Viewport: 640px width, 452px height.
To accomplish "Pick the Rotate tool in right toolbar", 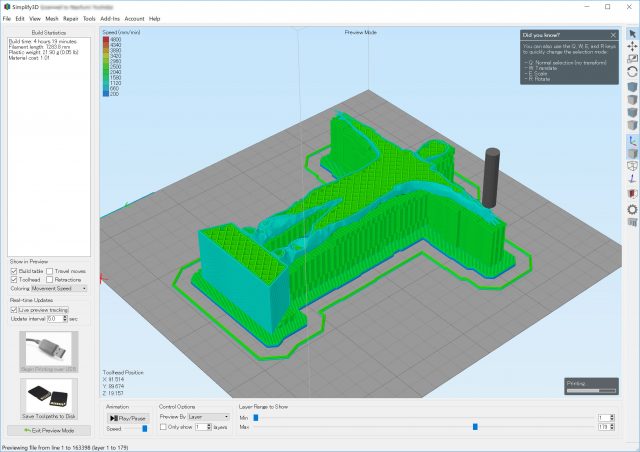I will [631, 72].
